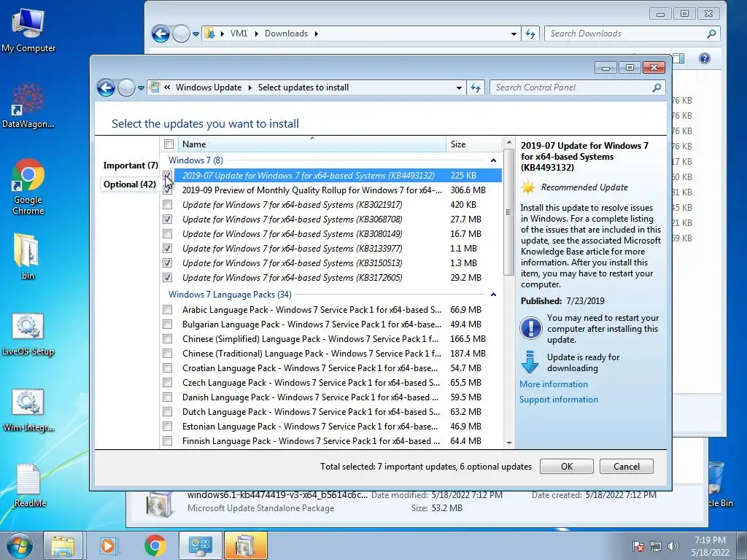Viewport: 747px width, 560px height.
Task: Open recent pages dropdown in Windows Update
Action: click(141, 87)
